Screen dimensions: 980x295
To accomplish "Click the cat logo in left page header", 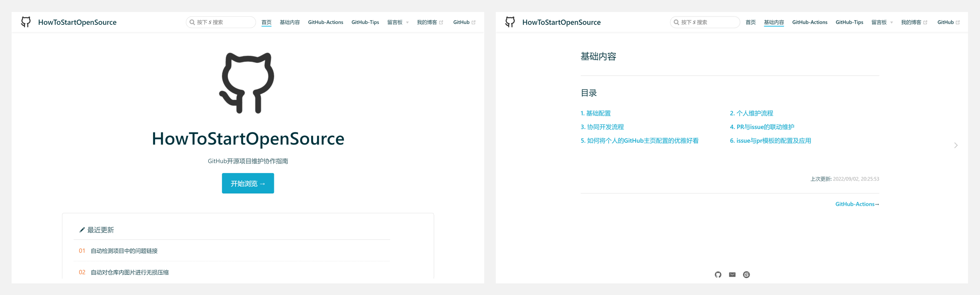I will 26,22.
